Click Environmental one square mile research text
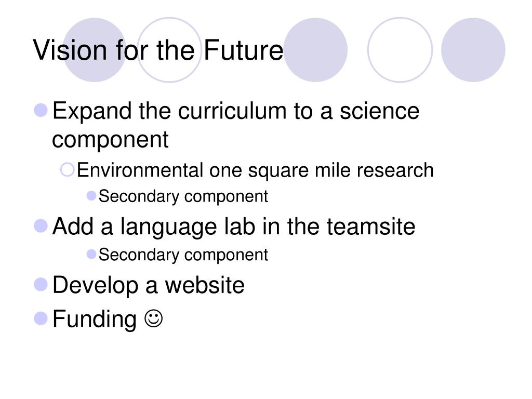 coord(255,170)
